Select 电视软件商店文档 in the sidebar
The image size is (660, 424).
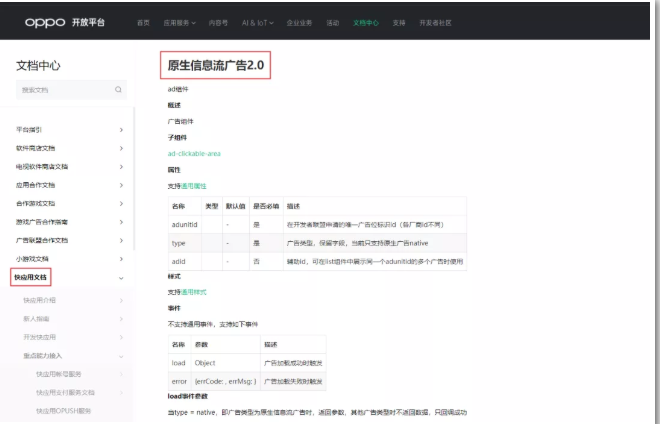[42, 167]
